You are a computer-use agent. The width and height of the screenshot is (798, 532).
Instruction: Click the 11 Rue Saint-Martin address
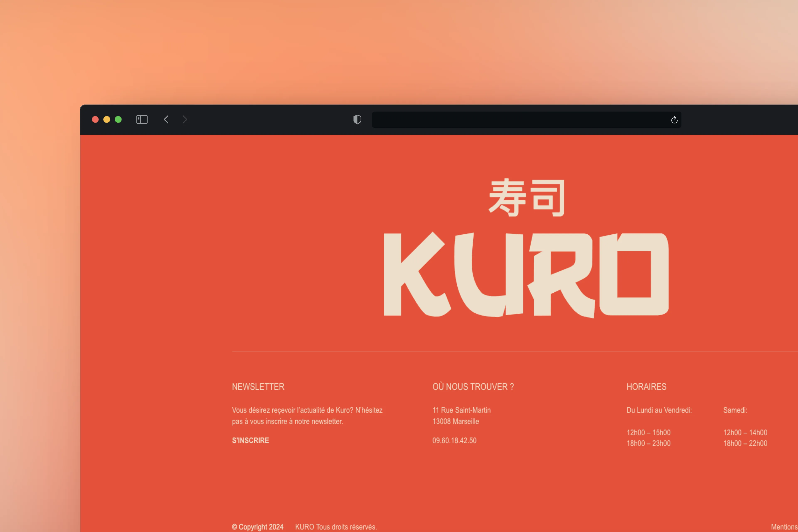(x=461, y=410)
